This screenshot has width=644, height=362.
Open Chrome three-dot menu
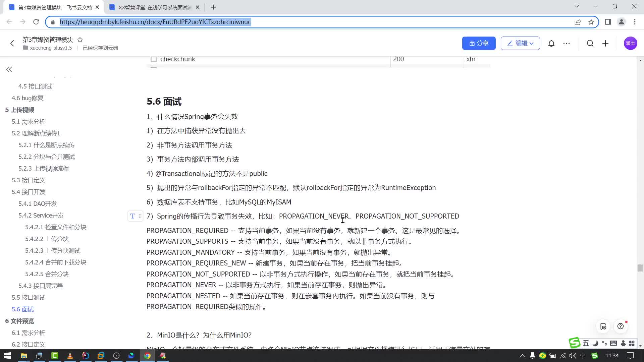635,22
